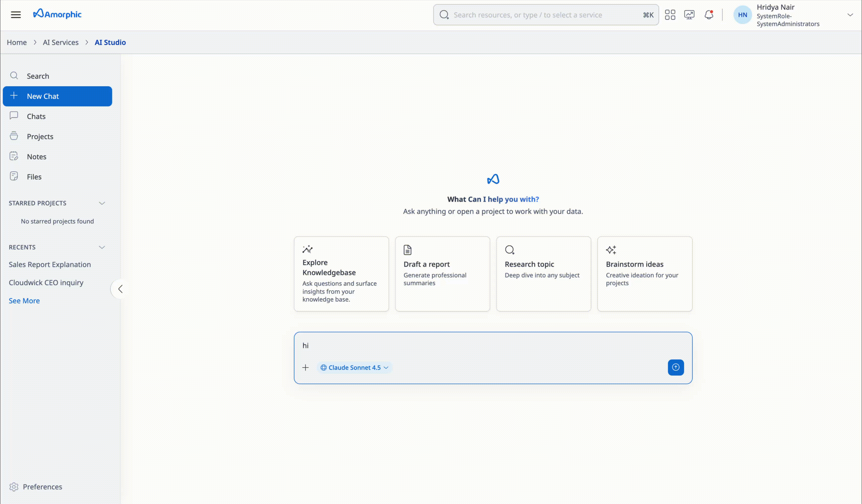The width and height of the screenshot is (862, 504).
Task: Collapse the Recents section
Action: coord(102,247)
